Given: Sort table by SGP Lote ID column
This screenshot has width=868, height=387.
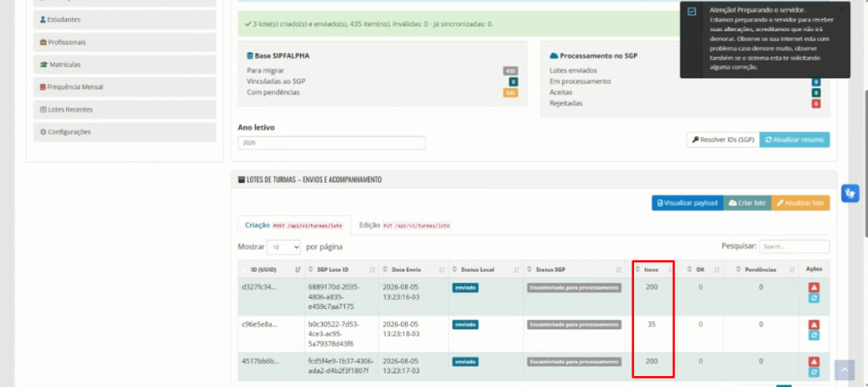Looking at the screenshot, I should [342, 270].
